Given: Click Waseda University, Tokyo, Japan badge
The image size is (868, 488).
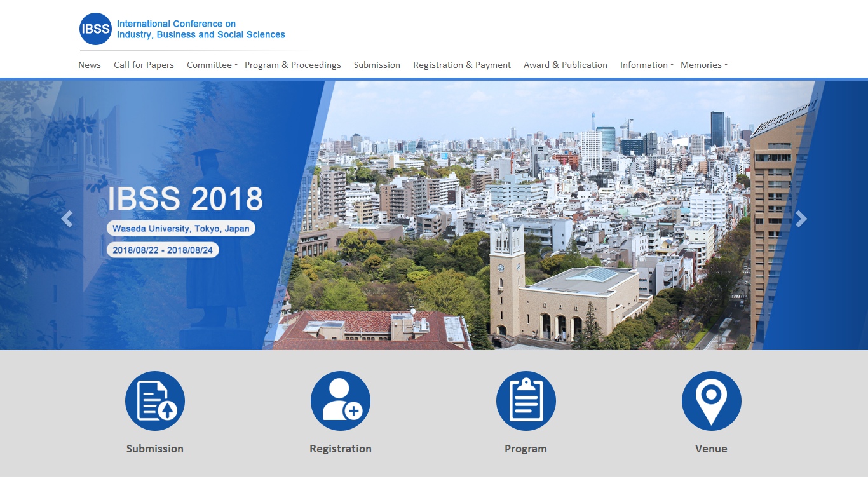Looking at the screenshot, I should pyautogui.click(x=181, y=228).
